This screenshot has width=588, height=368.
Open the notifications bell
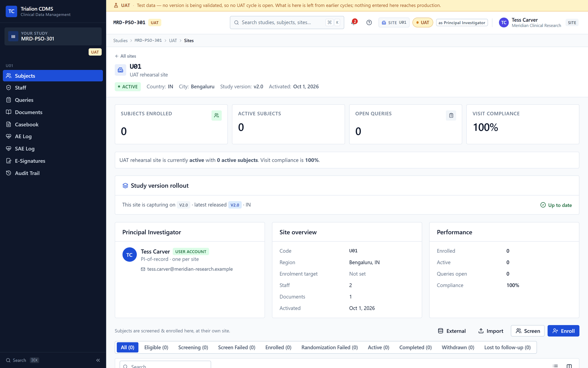354,22
